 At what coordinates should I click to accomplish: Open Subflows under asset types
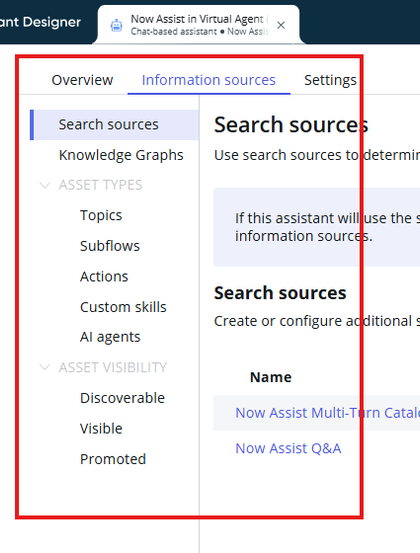click(x=110, y=246)
